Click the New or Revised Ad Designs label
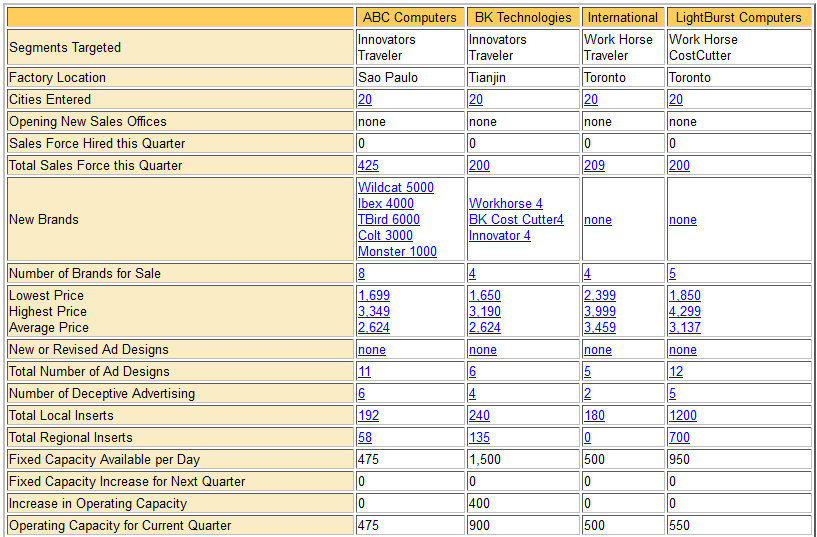The height and width of the screenshot is (537, 817). [x=89, y=349]
